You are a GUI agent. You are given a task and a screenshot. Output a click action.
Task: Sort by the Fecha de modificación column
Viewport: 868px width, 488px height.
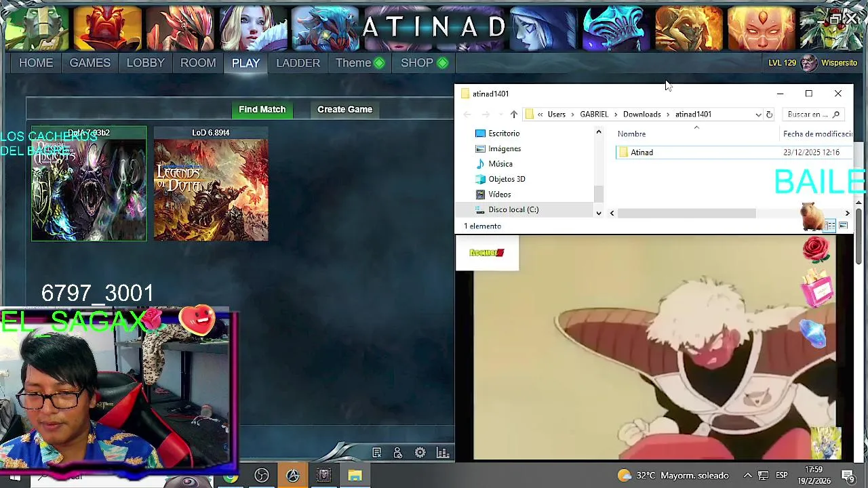[817, 134]
